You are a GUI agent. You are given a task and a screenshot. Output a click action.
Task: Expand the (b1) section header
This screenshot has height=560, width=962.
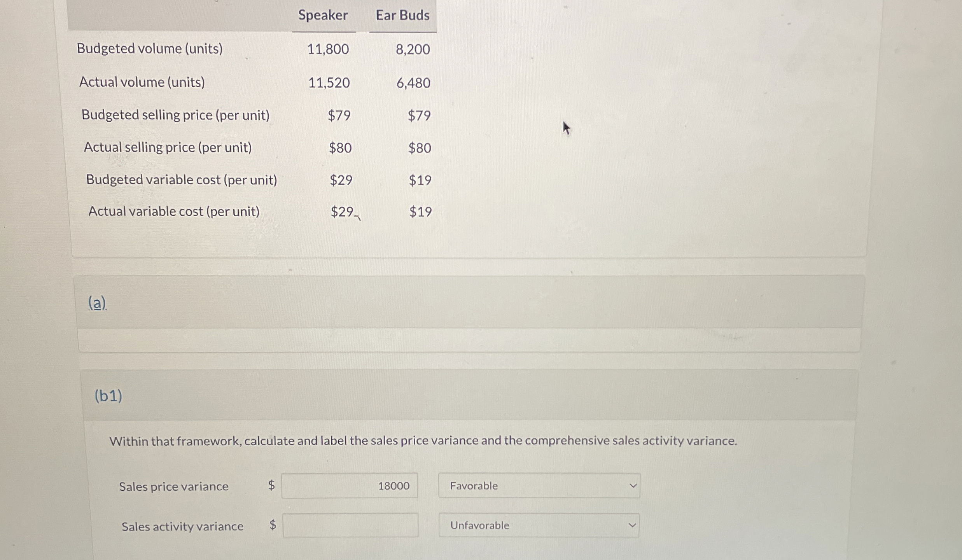tap(108, 396)
